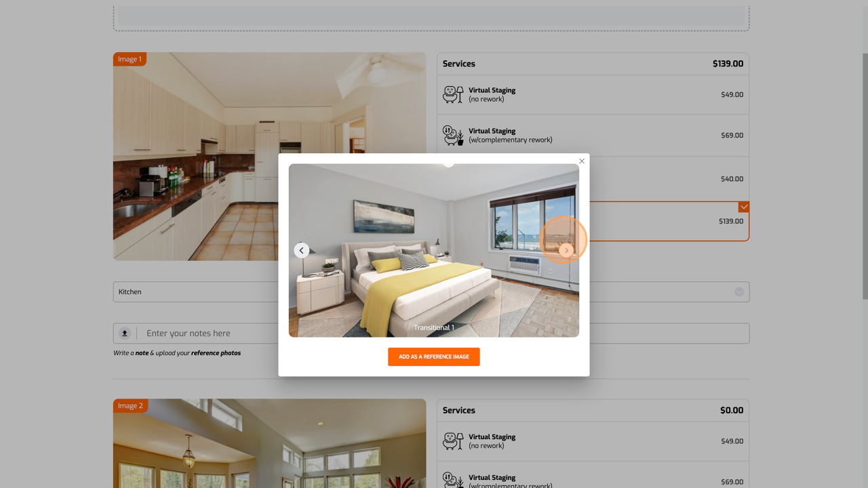
Task: Advance to the next style image in popup
Action: [566, 251]
